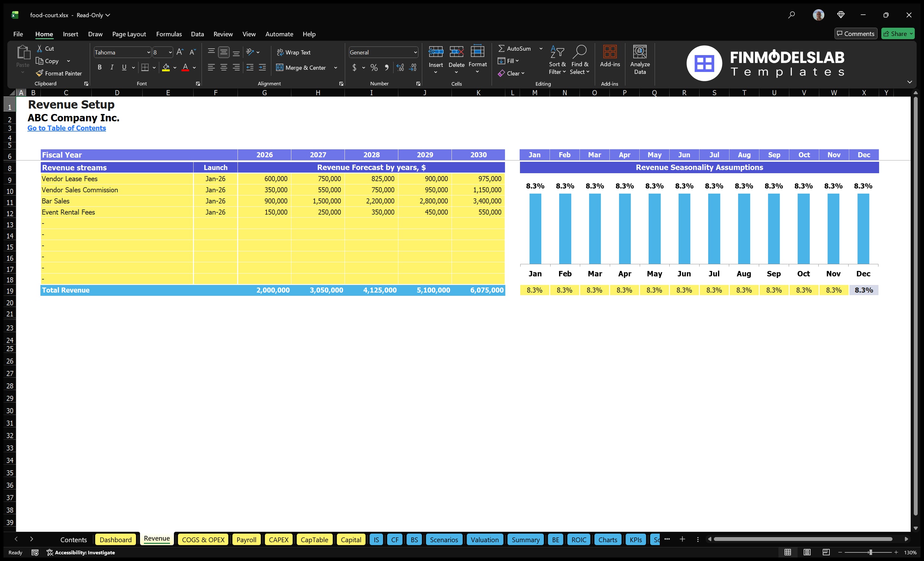
Task: Select the Format Painter tool
Action: point(59,73)
